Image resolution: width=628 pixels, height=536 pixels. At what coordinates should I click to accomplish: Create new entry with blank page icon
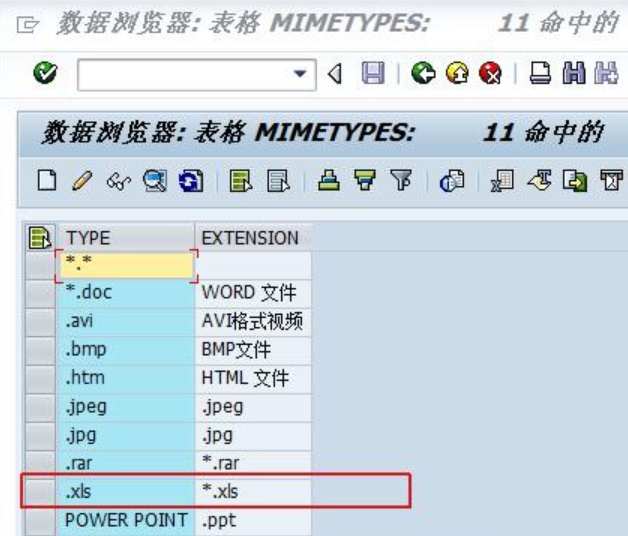click(x=47, y=180)
